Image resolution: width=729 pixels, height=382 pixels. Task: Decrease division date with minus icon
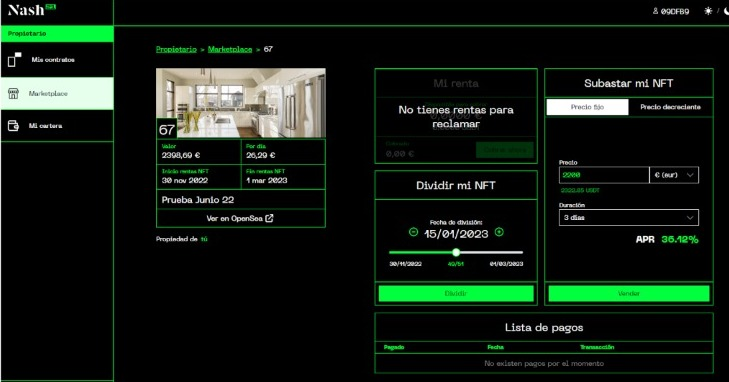(x=413, y=232)
